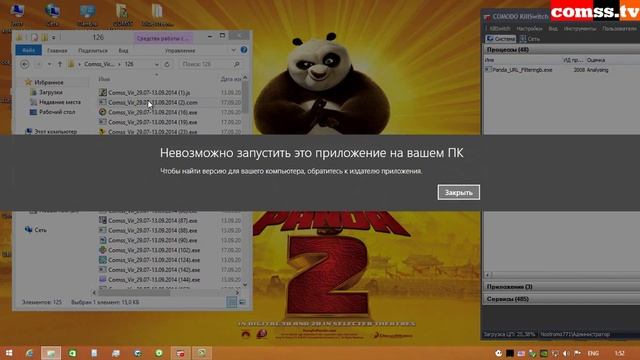
Task: Open the Главная ribbon tab in Explorer
Action: 57,51
